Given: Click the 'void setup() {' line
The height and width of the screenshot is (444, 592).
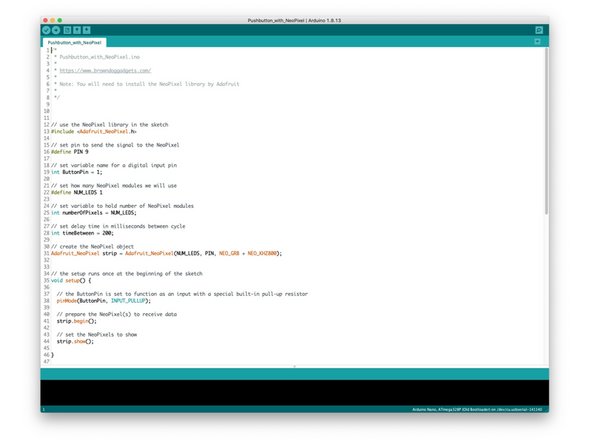Looking at the screenshot, I should (71, 281).
